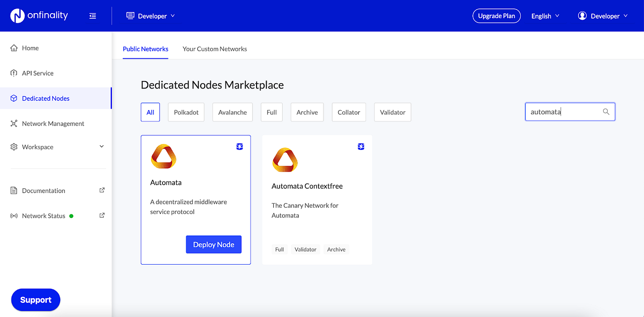Open Documentation external link icon
This screenshot has width=644, height=317.
[102, 190]
